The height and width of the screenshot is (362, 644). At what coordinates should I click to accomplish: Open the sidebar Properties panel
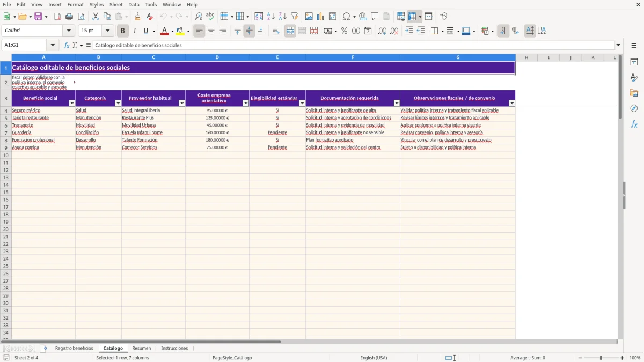point(634,62)
